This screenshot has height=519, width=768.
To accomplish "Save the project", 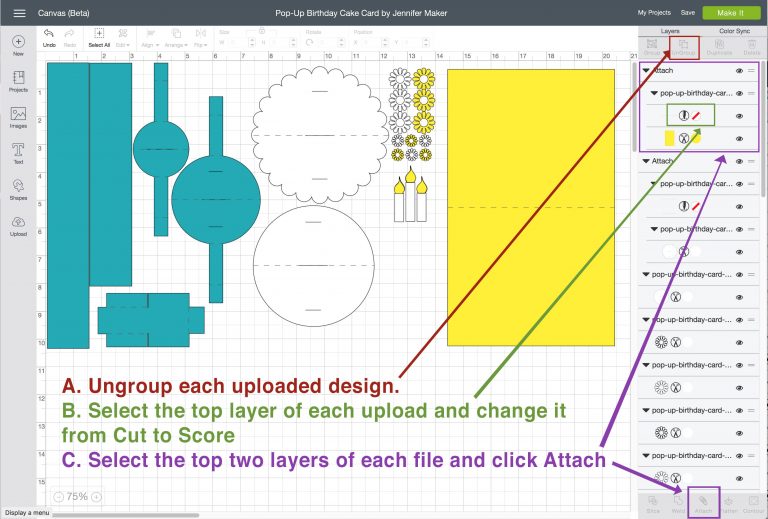I will tap(688, 13).
